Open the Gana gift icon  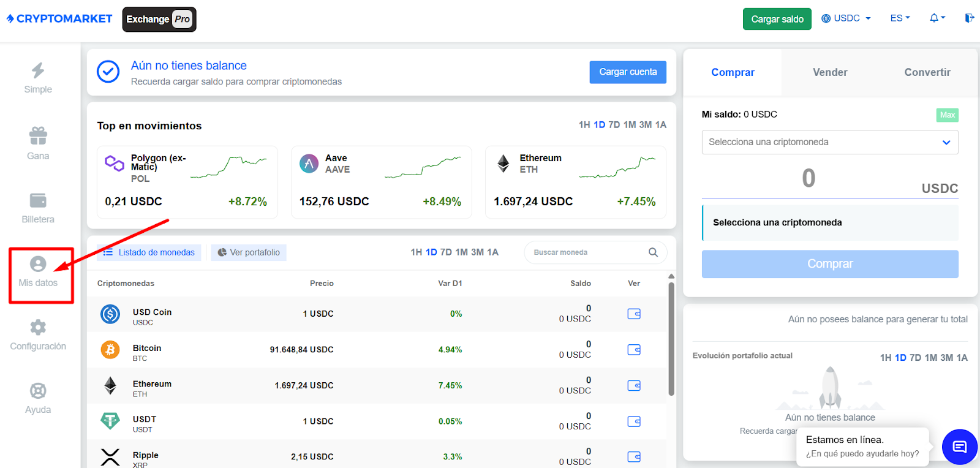point(38,135)
